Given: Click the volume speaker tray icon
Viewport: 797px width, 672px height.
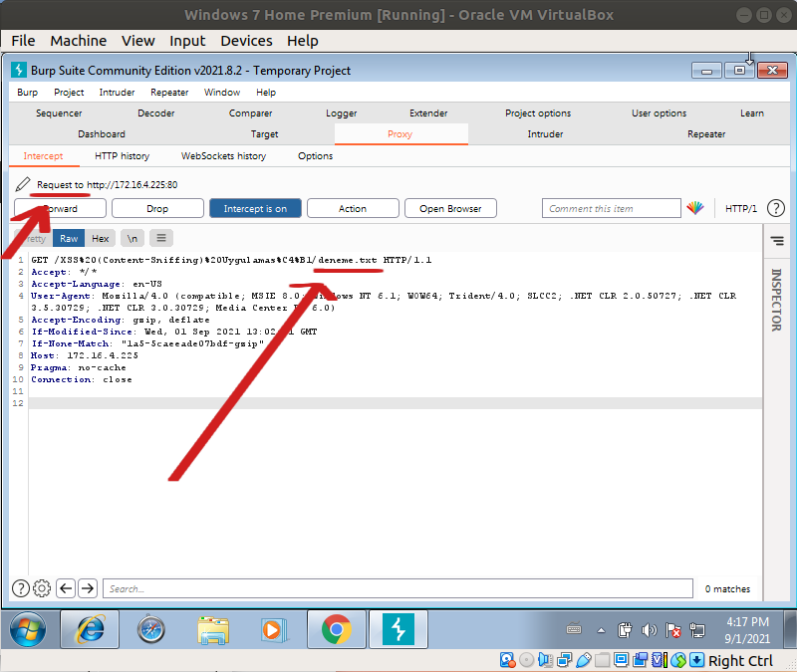Looking at the screenshot, I should coord(650,630).
